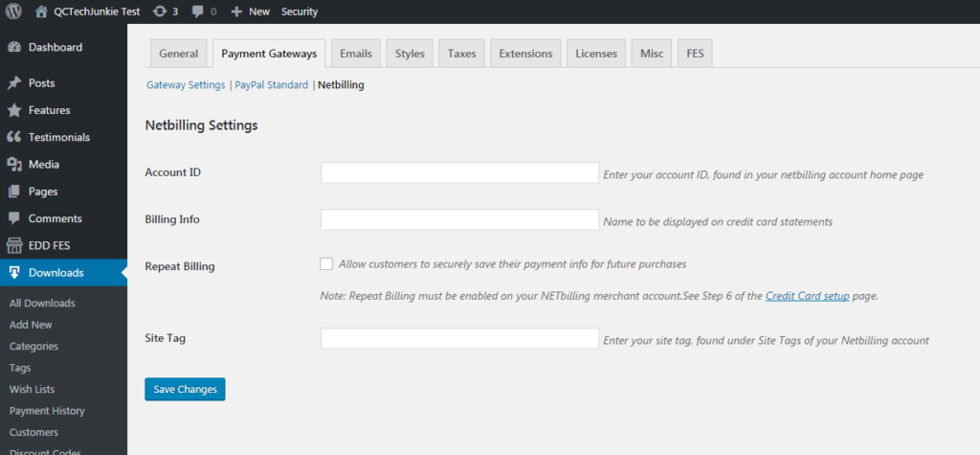Image resolution: width=980 pixels, height=455 pixels.
Task: Click the 'Site Tag' label
Action: (x=165, y=338)
